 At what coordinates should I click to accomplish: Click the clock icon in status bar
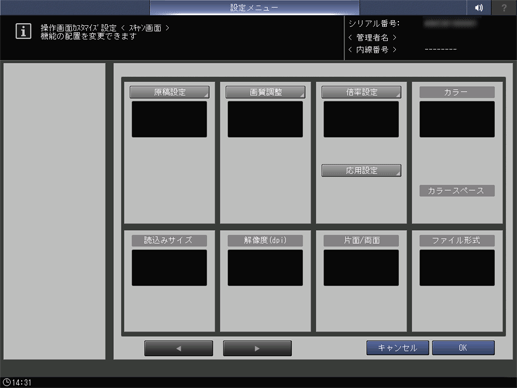(x=6, y=382)
